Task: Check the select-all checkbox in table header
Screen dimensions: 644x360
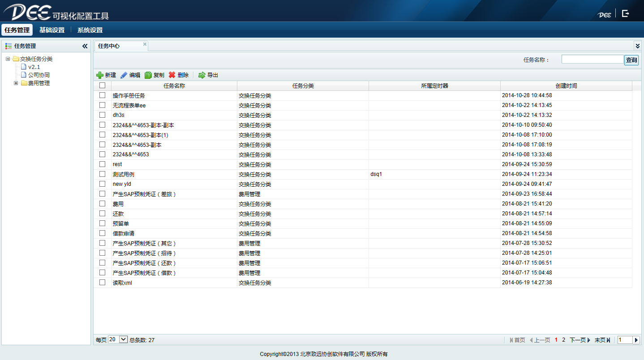Action: (x=102, y=86)
